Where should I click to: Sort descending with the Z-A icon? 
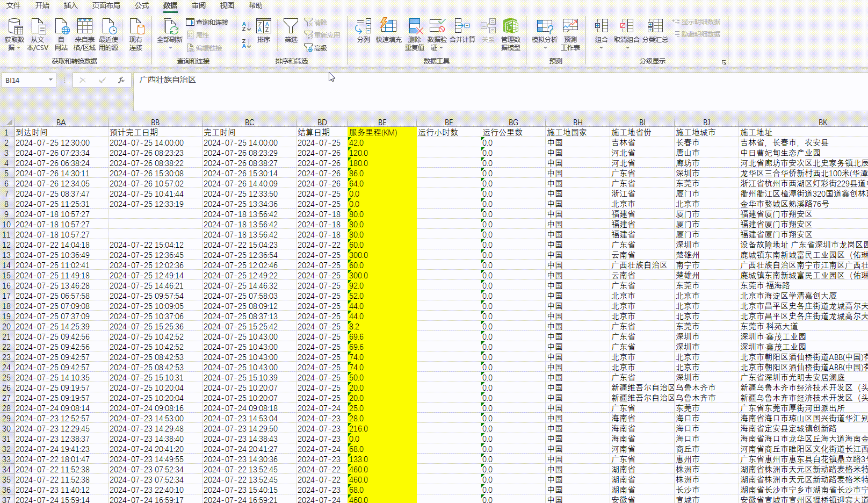(x=247, y=43)
